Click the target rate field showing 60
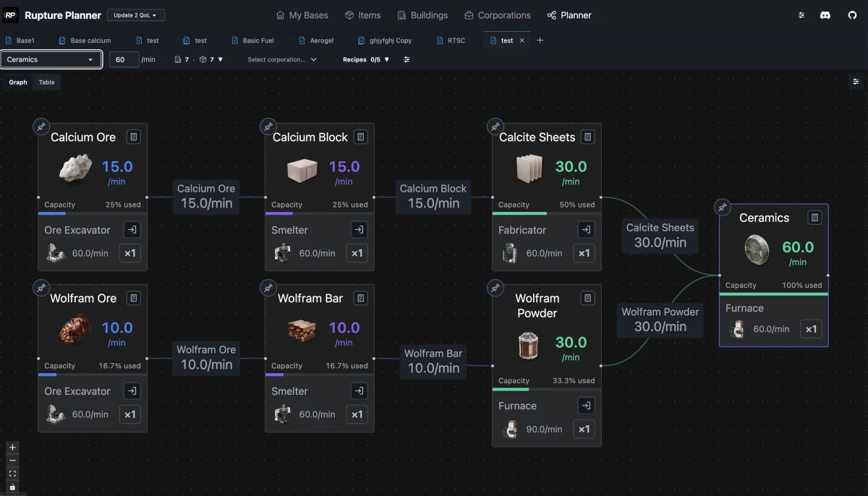The height and width of the screenshot is (496, 868). point(124,59)
